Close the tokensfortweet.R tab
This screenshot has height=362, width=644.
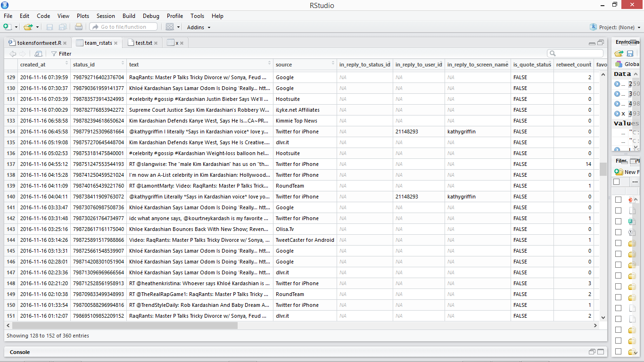[65, 43]
